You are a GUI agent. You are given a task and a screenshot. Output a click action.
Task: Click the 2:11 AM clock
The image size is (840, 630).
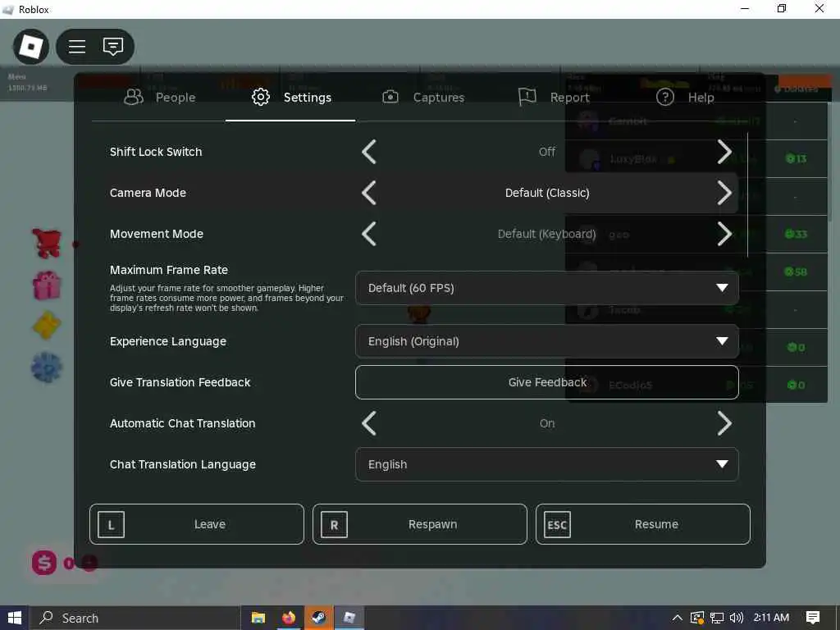pos(771,618)
